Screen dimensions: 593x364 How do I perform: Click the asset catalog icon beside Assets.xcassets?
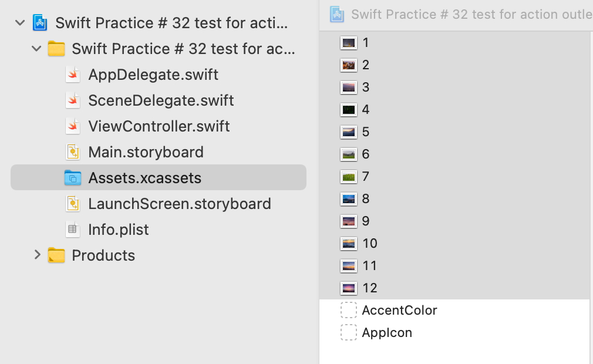click(x=73, y=178)
